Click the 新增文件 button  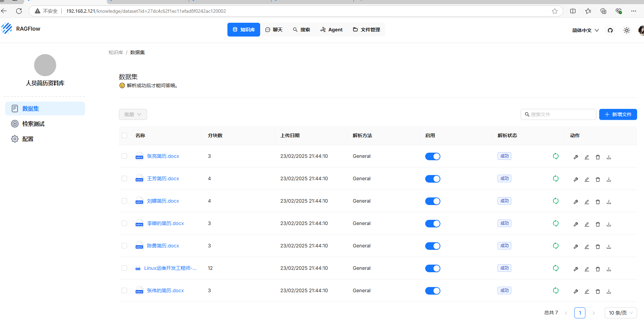tap(618, 114)
